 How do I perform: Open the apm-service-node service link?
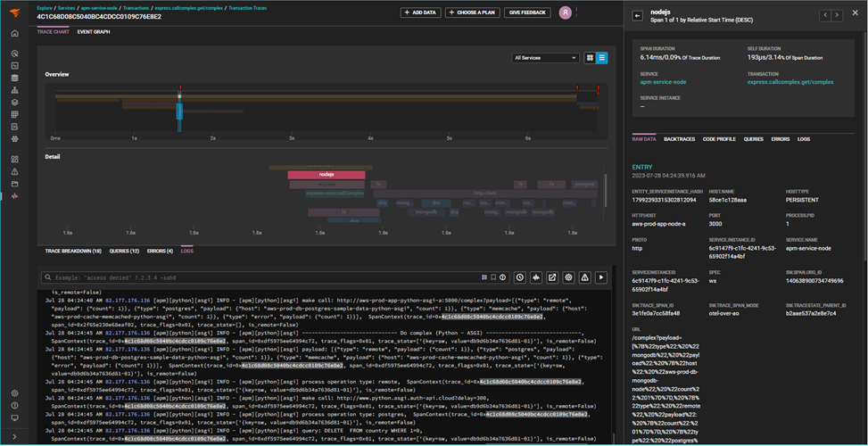pyautogui.click(x=663, y=82)
